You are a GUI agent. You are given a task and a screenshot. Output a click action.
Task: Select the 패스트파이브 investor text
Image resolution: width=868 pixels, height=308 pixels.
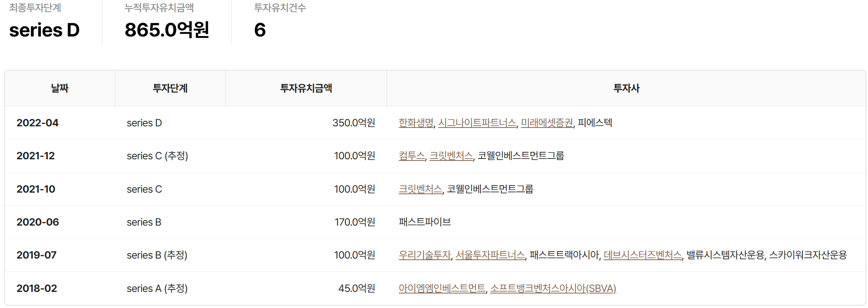(424, 222)
